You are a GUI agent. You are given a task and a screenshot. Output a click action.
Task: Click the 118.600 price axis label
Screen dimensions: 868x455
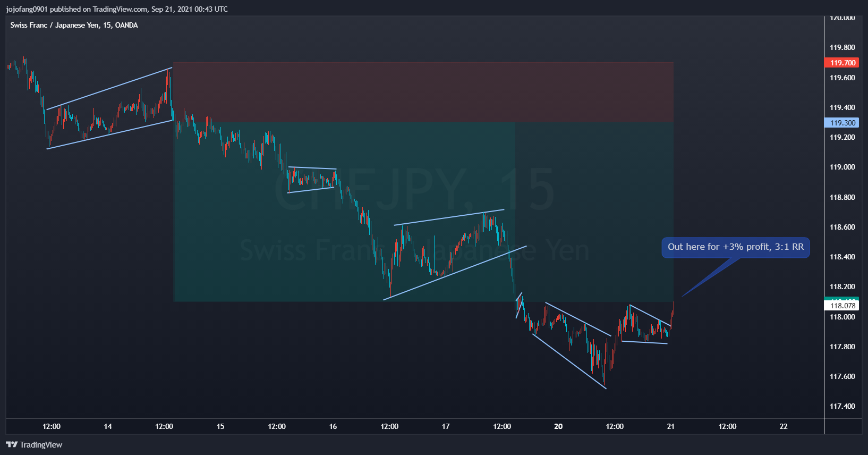[843, 227]
